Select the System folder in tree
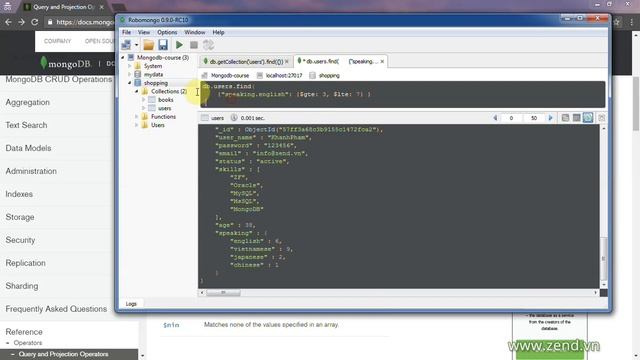The height and width of the screenshot is (360, 640). click(x=153, y=66)
